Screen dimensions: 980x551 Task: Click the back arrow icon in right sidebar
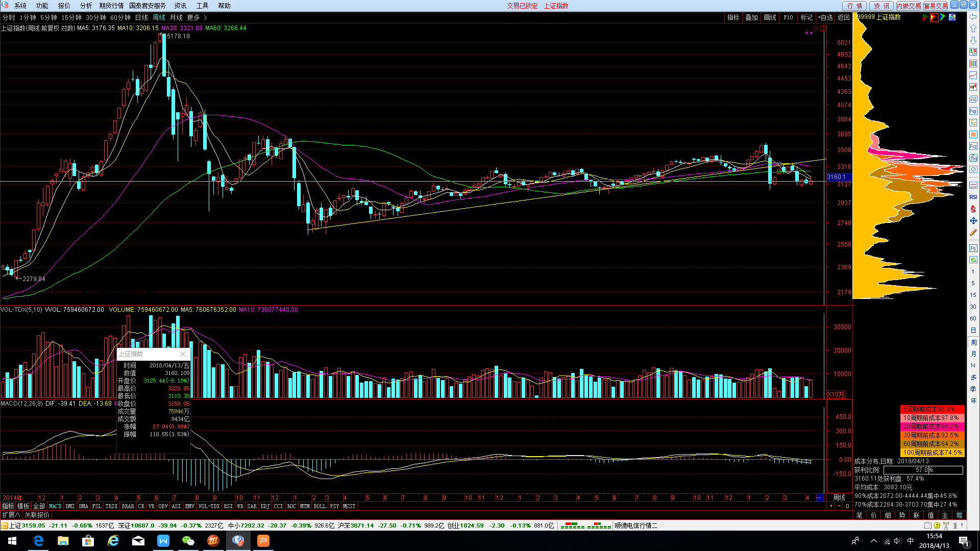[973, 17]
